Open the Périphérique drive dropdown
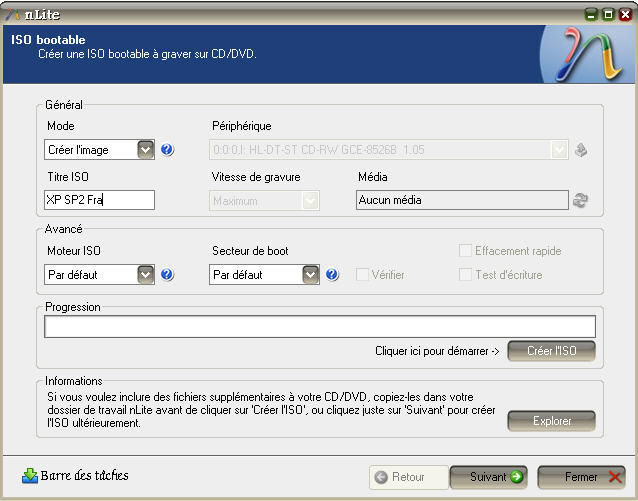The image size is (638, 501). (x=389, y=150)
